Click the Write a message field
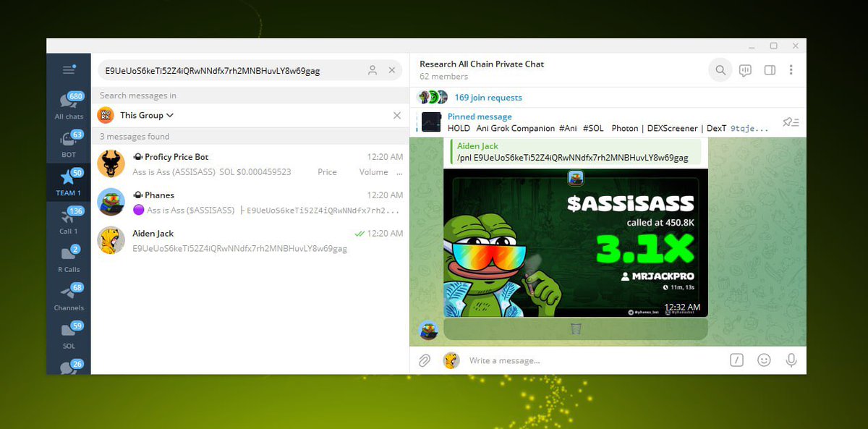Screen dimensions: 868x429 593,360
